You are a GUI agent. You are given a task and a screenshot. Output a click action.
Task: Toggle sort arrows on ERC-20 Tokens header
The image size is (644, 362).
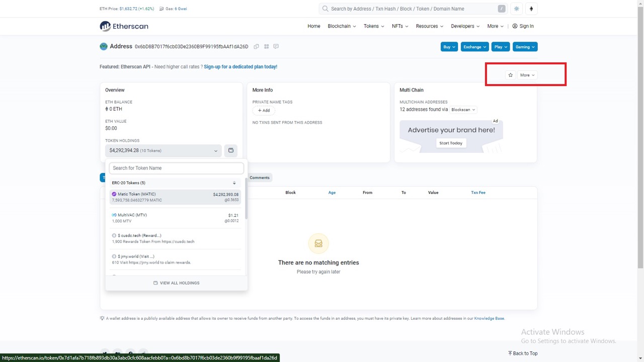(x=234, y=183)
